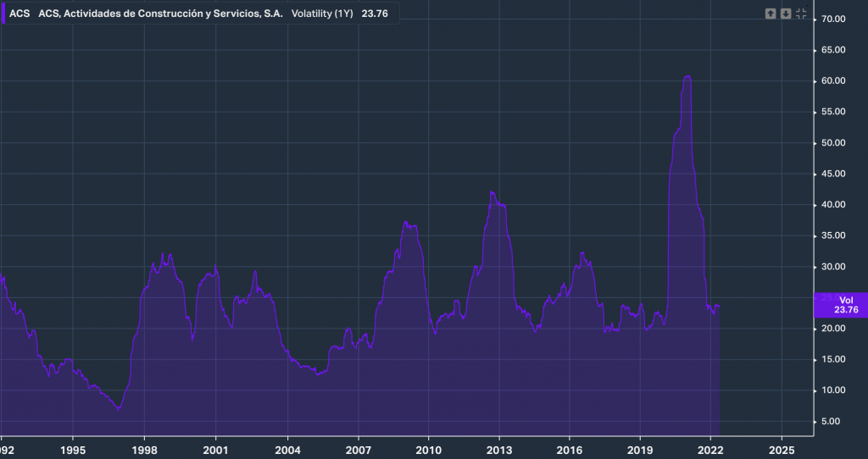Click the ACS ticker symbol in legend
This screenshot has height=459, width=868.
point(19,14)
